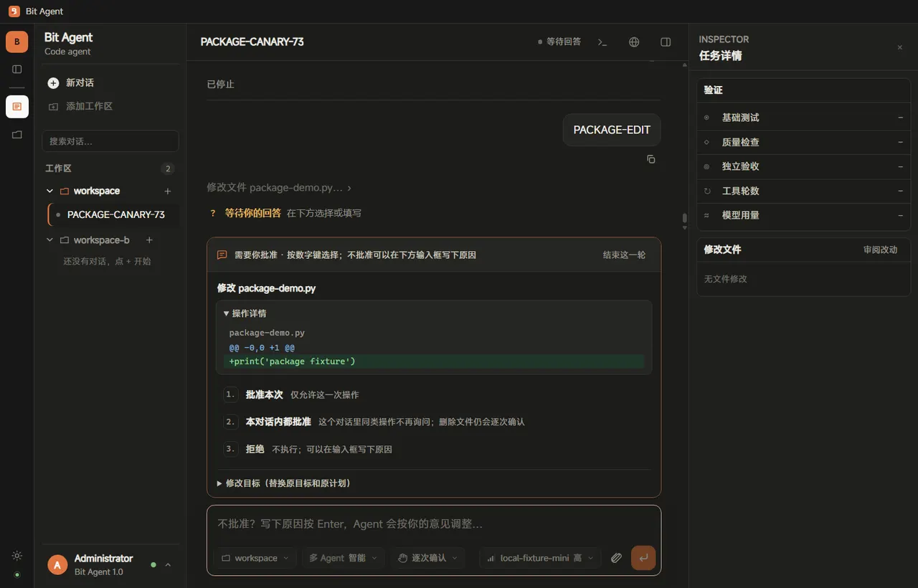Start a new conversation with 新对话
The height and width of the screenshot is (588, 918).
pyautogui.click(x=110, y=83)
